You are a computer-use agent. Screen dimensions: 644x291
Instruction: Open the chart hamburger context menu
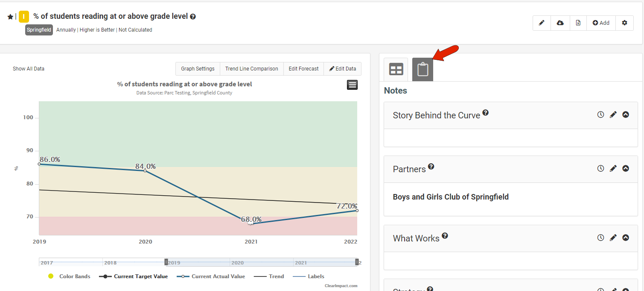coord(353,85)
